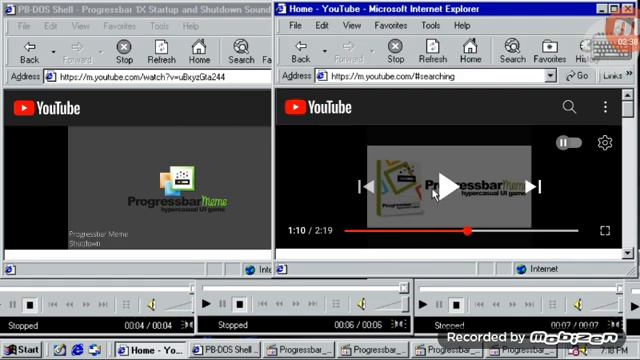
Task: Open Favorites from the Home - YouTube window toolbar
Action: point(549,51)
